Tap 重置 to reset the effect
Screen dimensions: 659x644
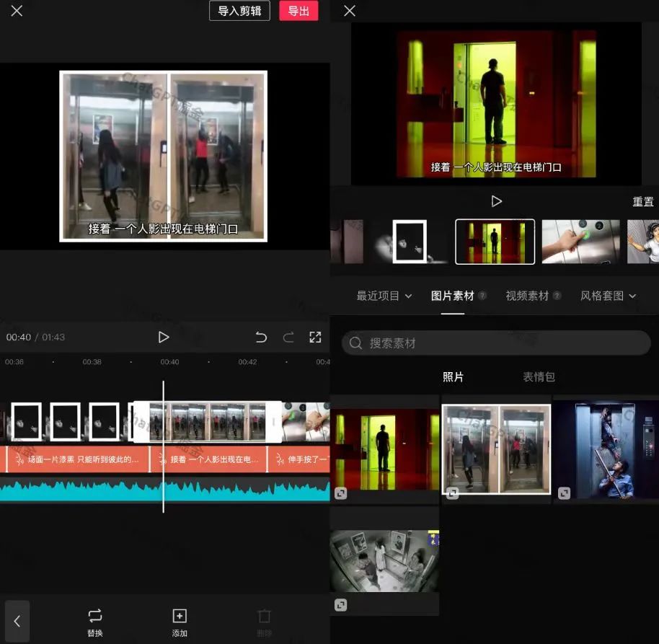pyautogui.click(x=643, y=202)
